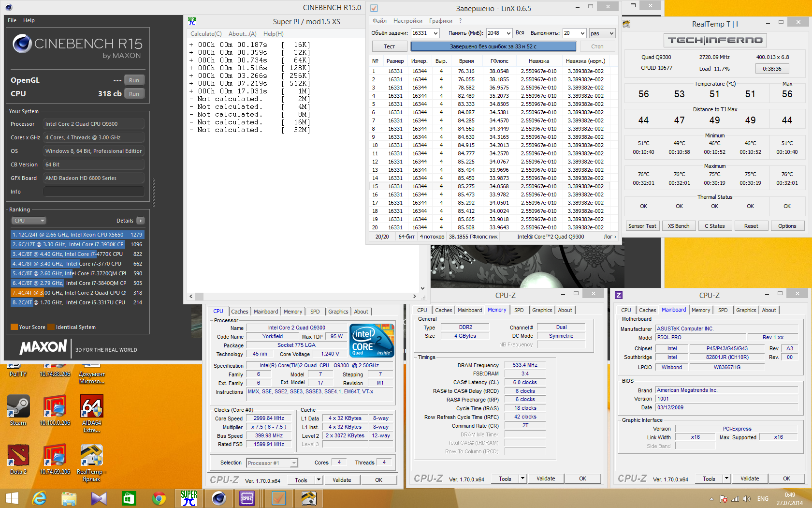812x508 pixels.
Task: Click the volume speaker tray icon
Action: click(x=747, y=499)
